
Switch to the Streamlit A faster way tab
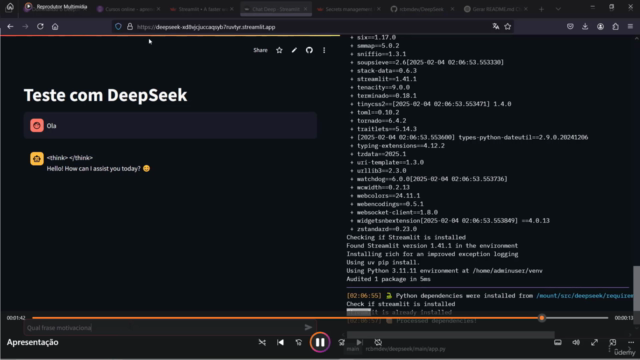(x=202, y=9)
